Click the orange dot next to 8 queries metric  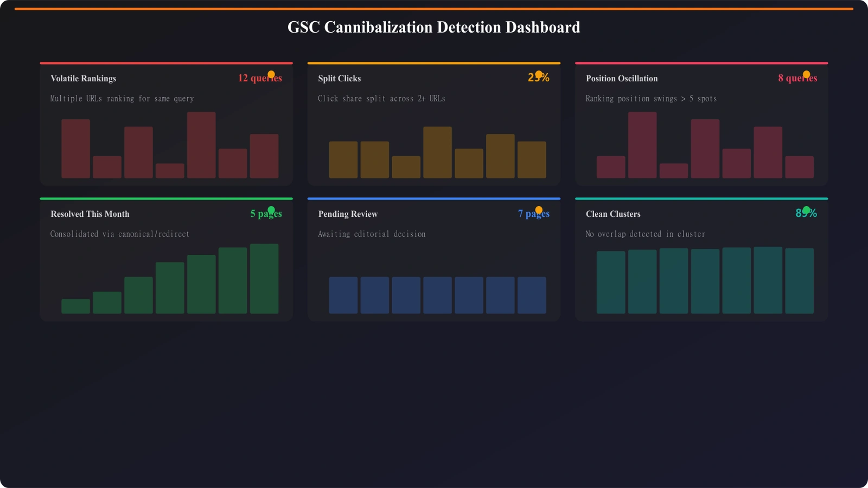806,74
